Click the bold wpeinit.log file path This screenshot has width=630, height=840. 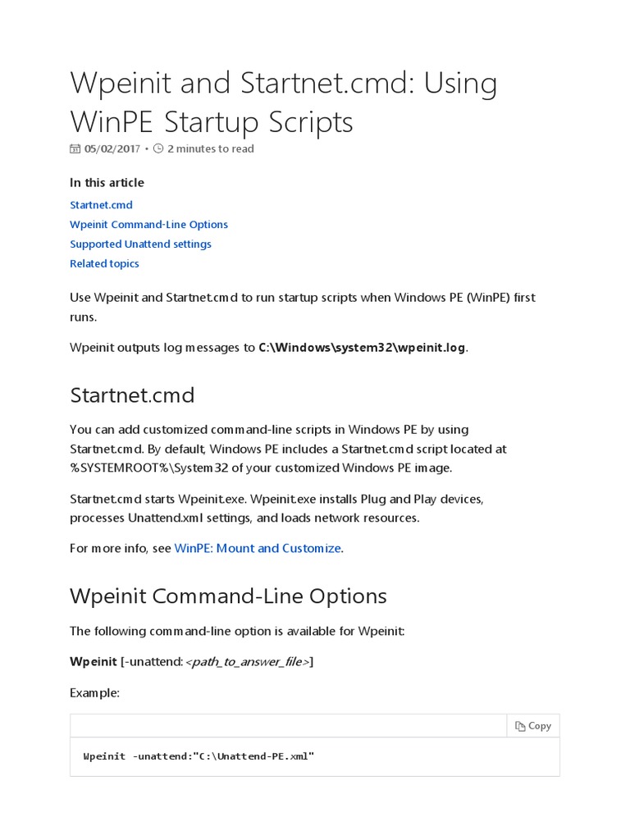[x=362, y=348]
